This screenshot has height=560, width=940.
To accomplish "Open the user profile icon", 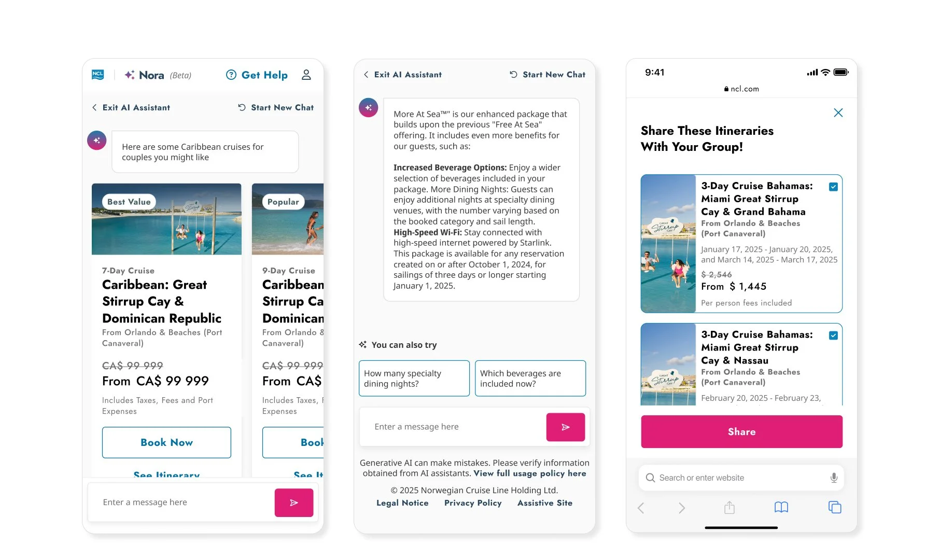I will tap(306, 75).
